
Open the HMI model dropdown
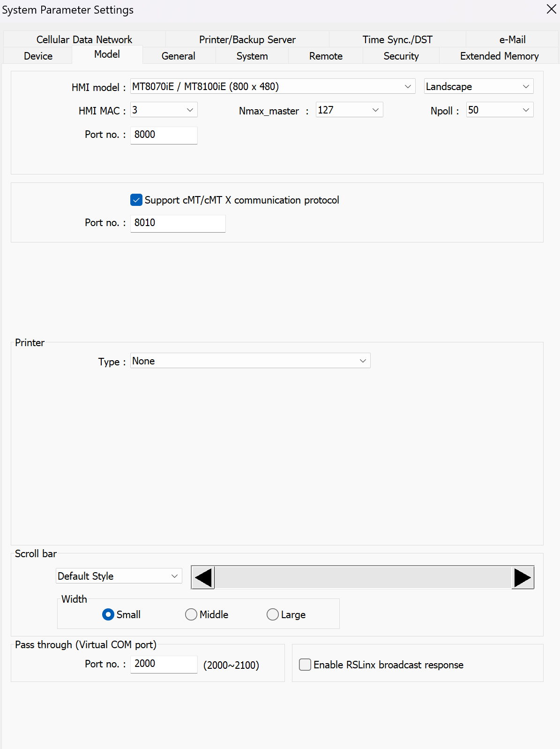407,86
